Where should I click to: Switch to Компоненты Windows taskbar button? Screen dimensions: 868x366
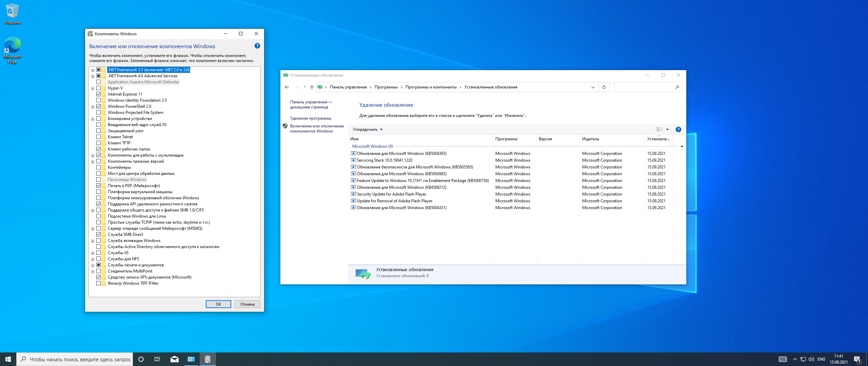208,359
